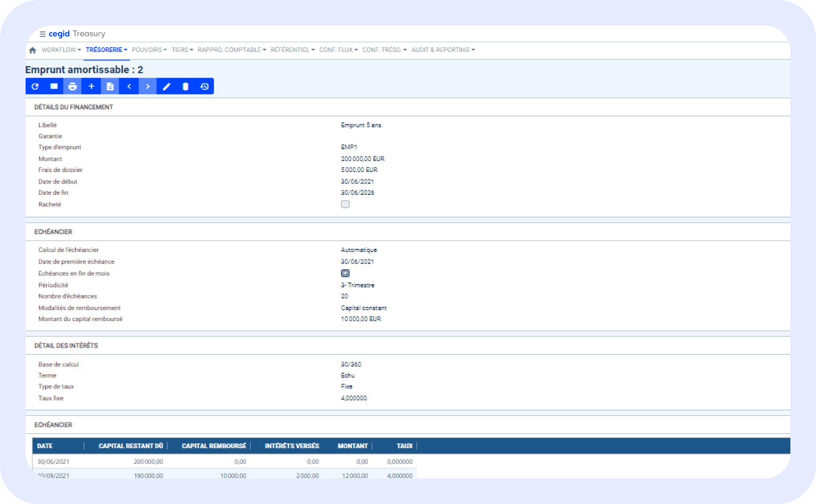
Task: Open the history clock icon
Action: 204,86
